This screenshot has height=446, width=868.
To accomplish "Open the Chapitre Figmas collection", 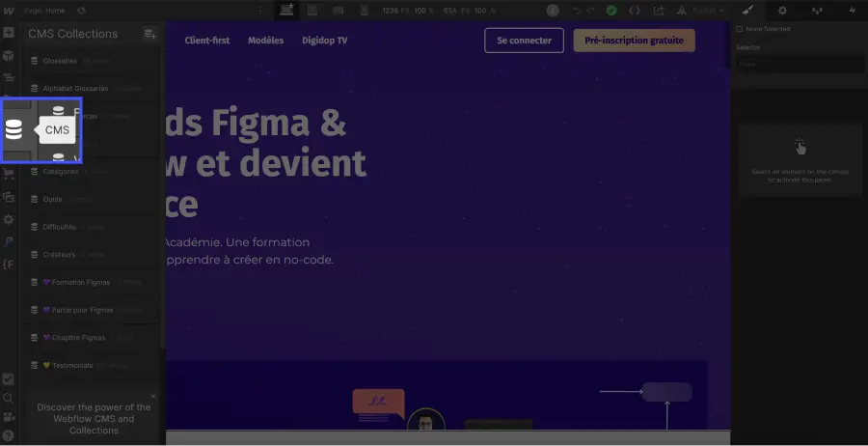I will 92,338.
